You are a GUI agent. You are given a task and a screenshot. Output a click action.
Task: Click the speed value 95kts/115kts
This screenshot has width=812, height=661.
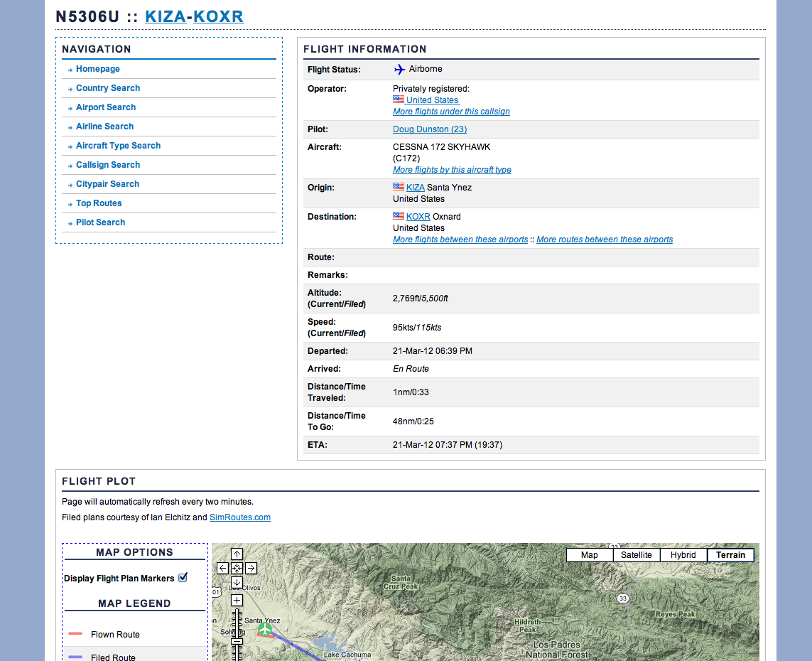coord(417,328)
